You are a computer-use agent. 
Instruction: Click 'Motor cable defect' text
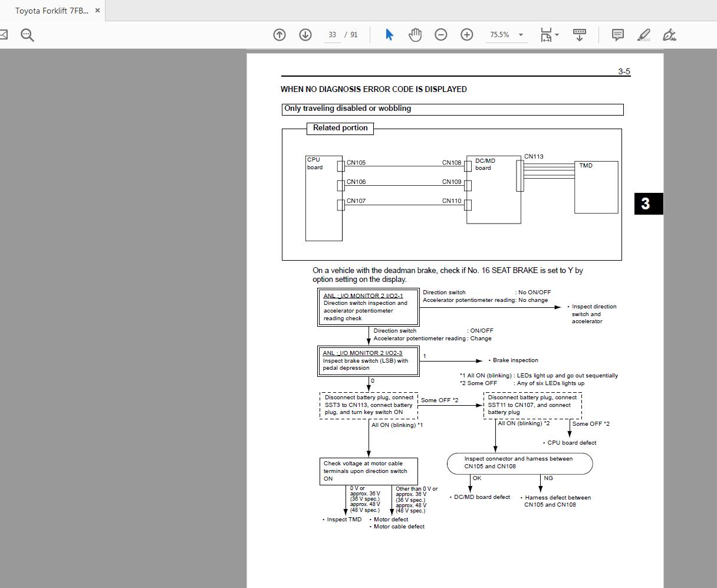[x=399, y=526]
